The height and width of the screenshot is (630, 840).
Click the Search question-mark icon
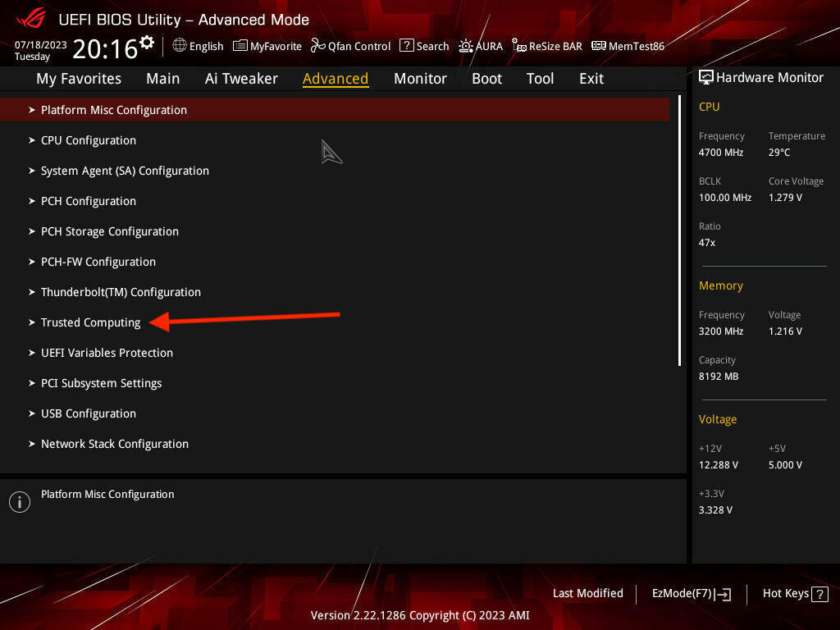pyautogui.click(x=407, y=46)
